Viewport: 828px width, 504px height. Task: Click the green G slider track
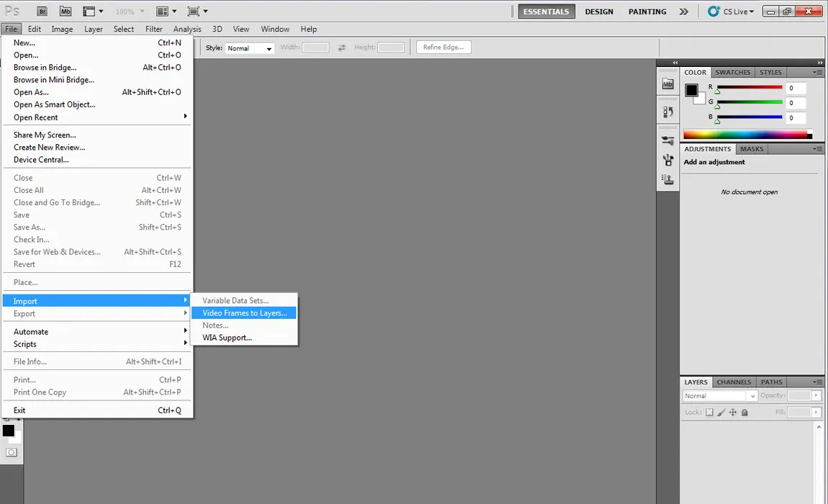[x=750, y=102]
